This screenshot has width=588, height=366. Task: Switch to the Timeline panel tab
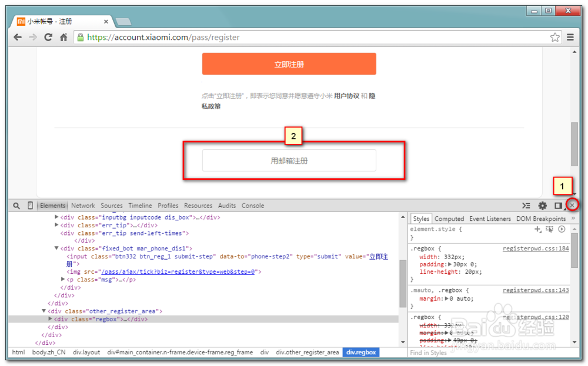pos(140,206)
